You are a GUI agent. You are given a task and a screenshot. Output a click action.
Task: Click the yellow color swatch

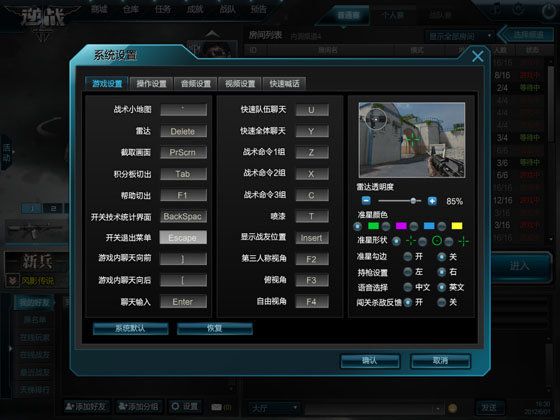(457, 226)
